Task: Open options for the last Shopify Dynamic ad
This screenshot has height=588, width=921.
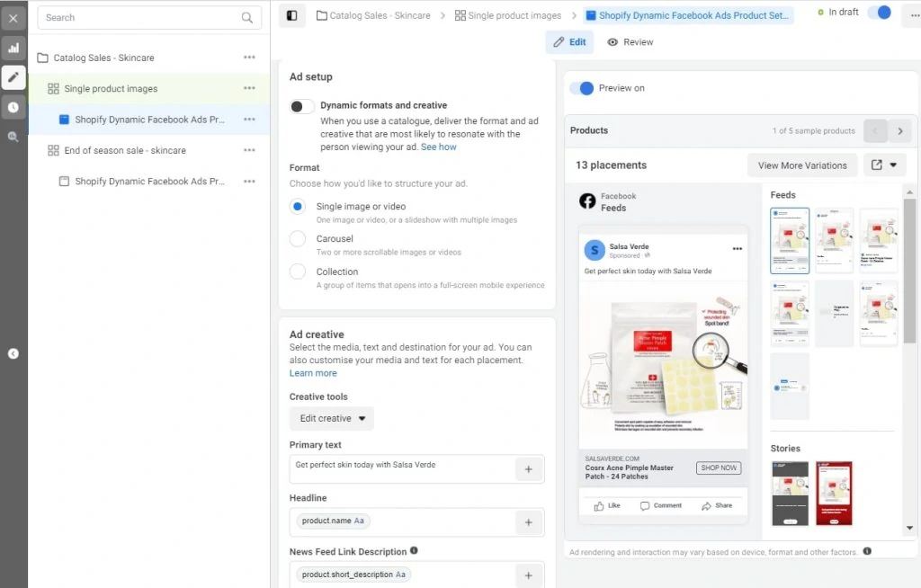Action: (250, 181)
